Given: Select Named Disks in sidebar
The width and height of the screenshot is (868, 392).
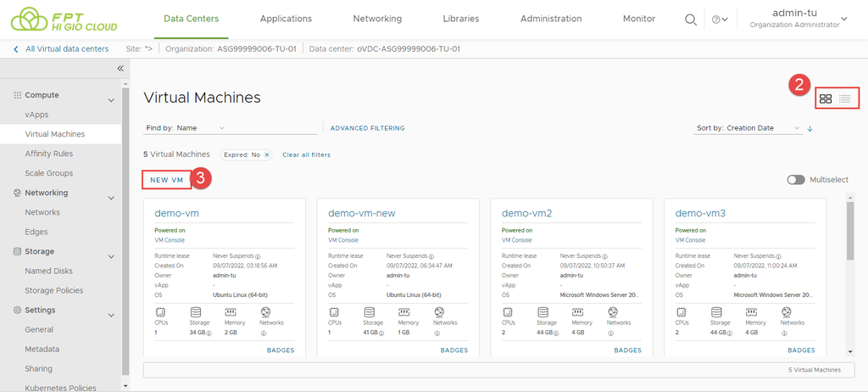Looking at the screenshot, I should pyautogui.click(x=48, y=271).
